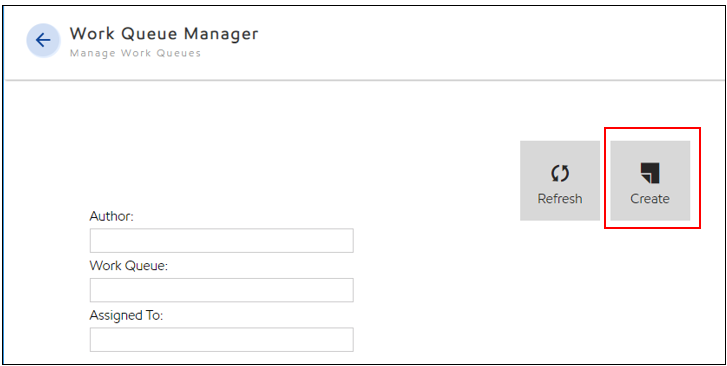Focus the Work Queue input field
This screenshot has height=366, width=727.
pyautogui.click(x=222, y=290)
